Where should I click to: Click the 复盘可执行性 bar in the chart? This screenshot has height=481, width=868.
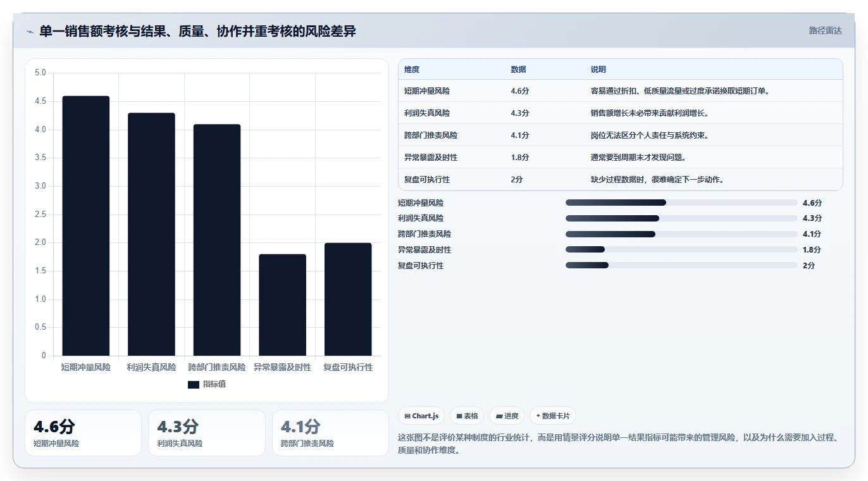pos(348,299)
